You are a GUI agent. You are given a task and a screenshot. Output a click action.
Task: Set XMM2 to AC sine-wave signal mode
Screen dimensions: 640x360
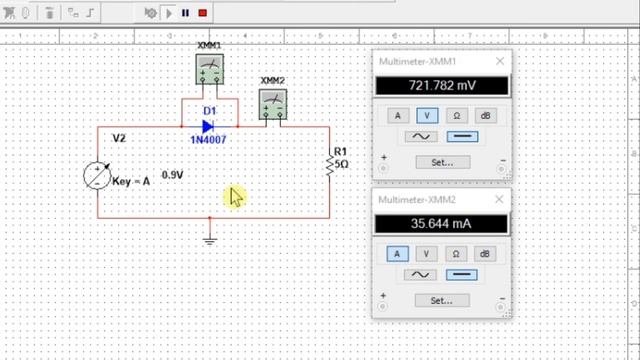(x=420, y=275)
